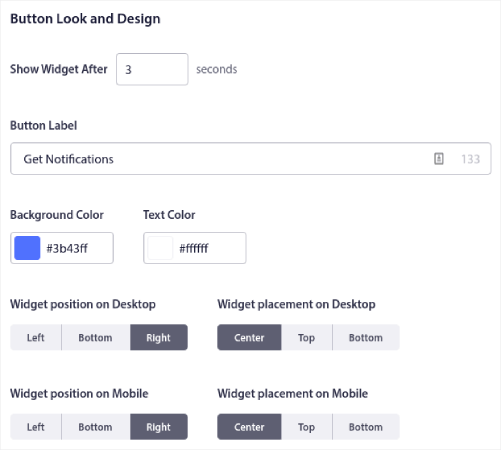This screenshot has width=501, height=450.
Task: Click the Button Look and Design heading
Action: [x=85, y=19]
